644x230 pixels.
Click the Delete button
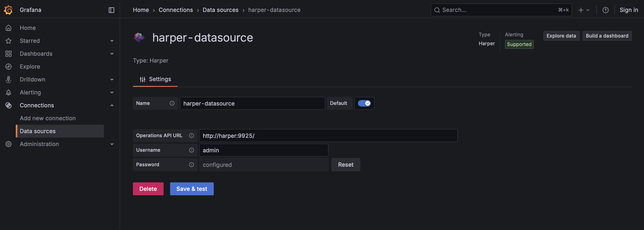(148, 189)
